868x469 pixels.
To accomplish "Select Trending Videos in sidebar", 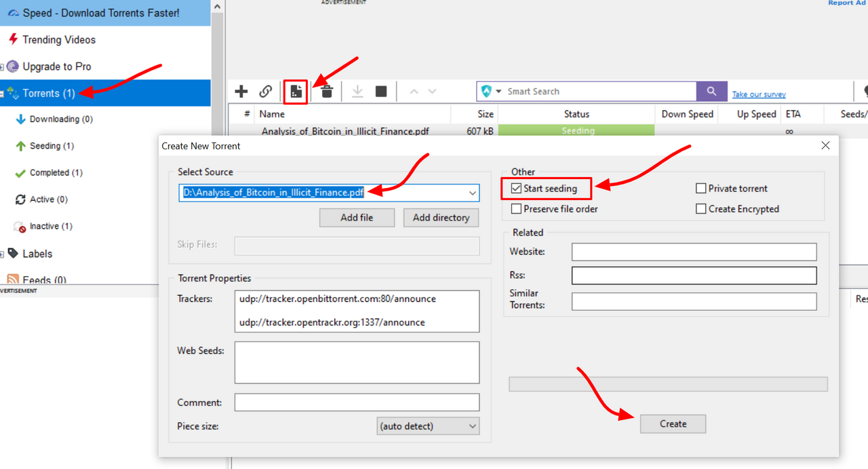I will click(59, 39).
